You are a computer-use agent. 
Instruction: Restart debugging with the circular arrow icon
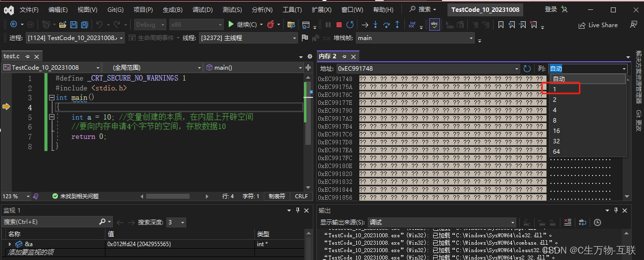click(x=350, y=24)
